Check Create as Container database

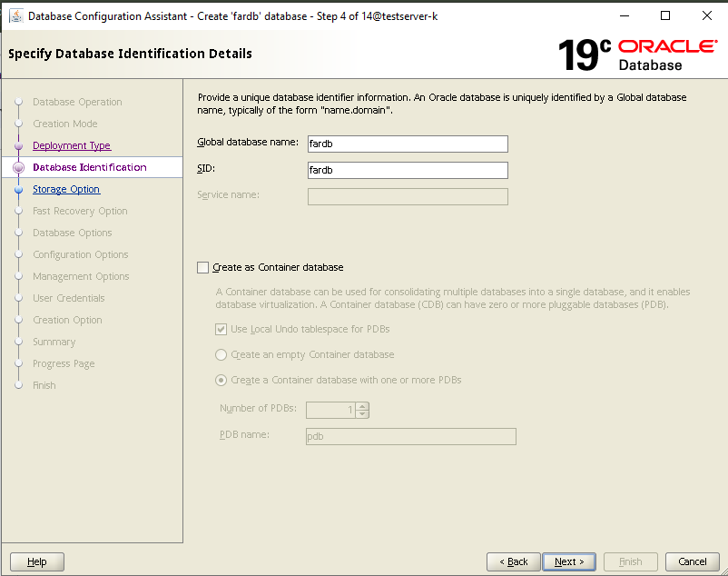click(203, 268)
